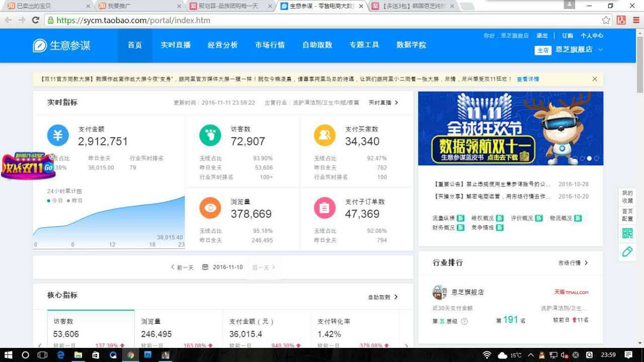Open the 流量纵横 link
This screenshot has height=362, width=644.
(443, 218)
